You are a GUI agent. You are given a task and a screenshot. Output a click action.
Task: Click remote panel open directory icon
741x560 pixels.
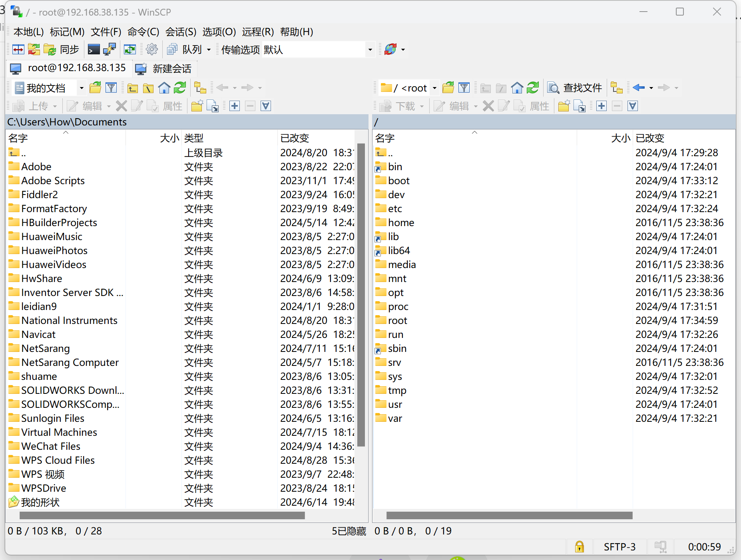click(x=448, y=87)
